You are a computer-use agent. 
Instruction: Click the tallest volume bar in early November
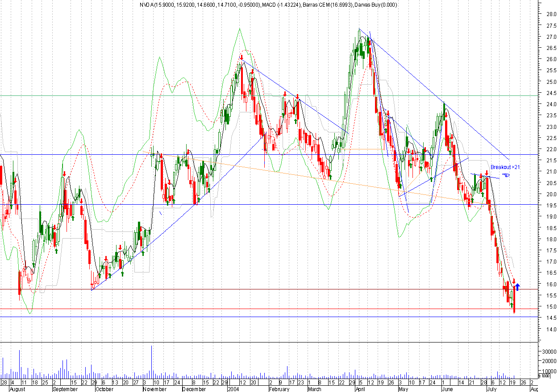152,362
